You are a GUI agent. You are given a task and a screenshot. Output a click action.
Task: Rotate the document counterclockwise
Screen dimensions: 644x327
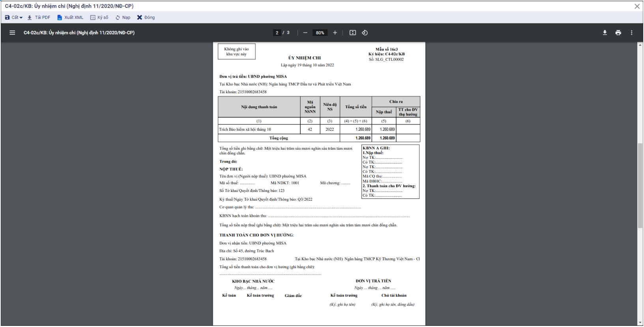tap(365, 33)
